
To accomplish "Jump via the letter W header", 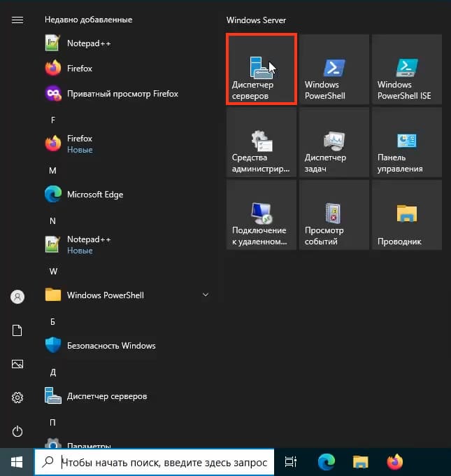I will click(x=53, y=272).
